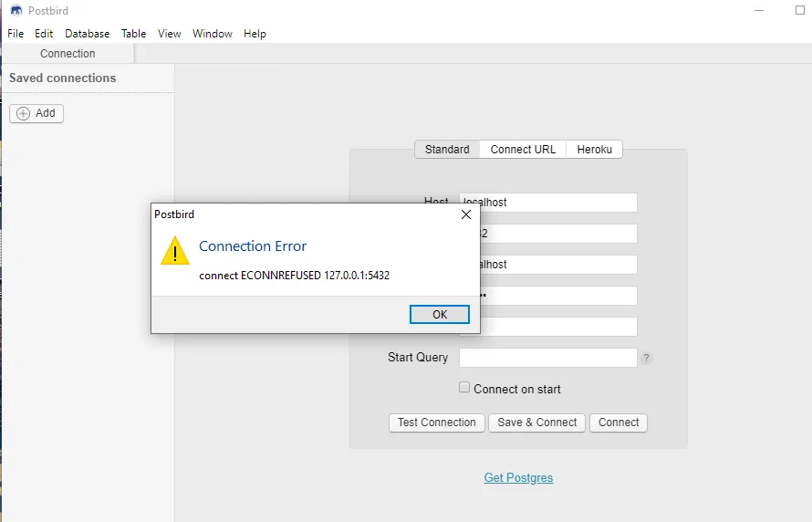
Task: Add a new saved connection
Action: pos(36,113)
